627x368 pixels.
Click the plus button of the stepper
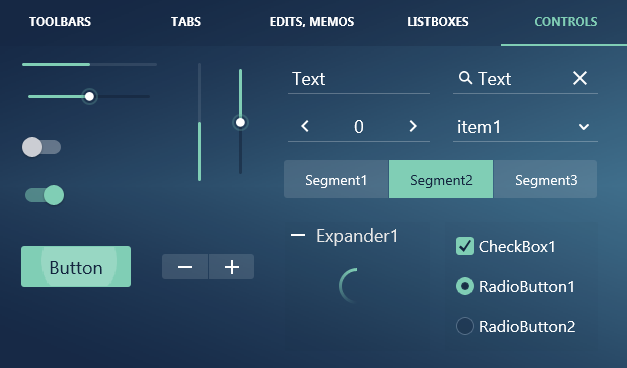click(x=232, y=266)
